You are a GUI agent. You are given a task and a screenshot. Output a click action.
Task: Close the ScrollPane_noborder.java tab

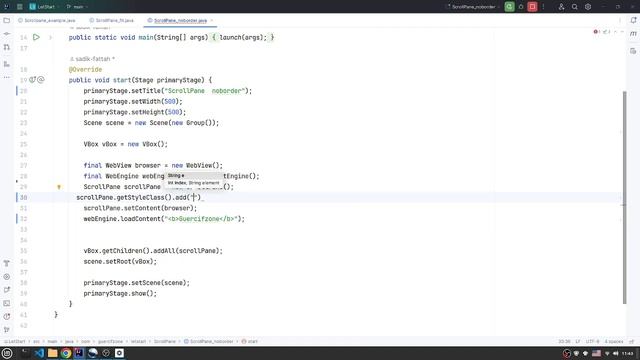tap(212, 20)
